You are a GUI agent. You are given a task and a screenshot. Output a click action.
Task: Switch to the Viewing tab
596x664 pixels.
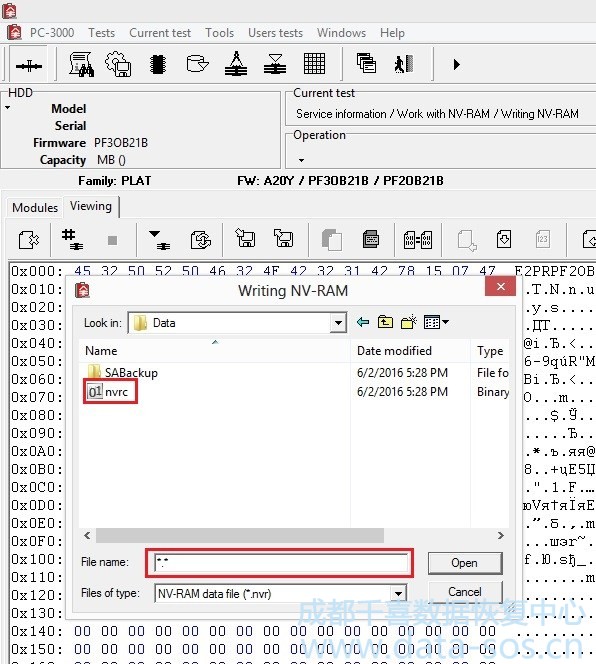(x=91, y=206)
